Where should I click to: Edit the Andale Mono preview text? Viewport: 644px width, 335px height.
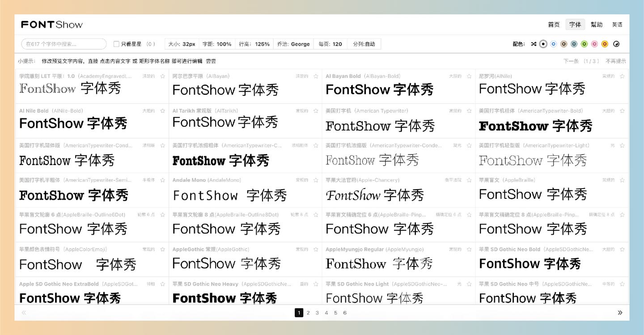coord(230,195)
